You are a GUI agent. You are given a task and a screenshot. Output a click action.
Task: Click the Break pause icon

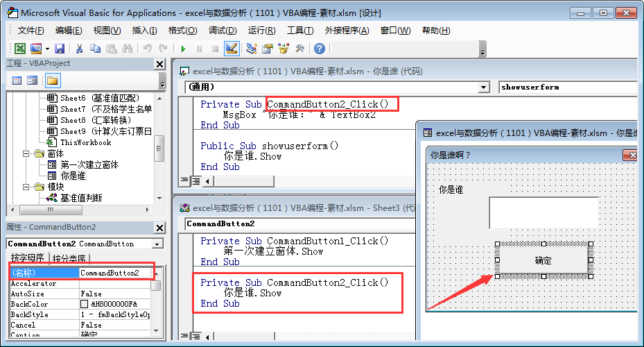(199, 49)
